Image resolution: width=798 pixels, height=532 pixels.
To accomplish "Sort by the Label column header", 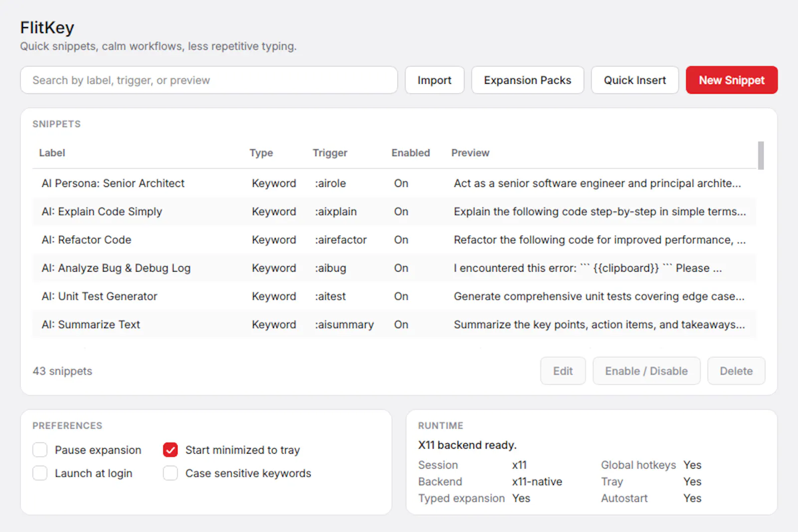I will (52, 153).
